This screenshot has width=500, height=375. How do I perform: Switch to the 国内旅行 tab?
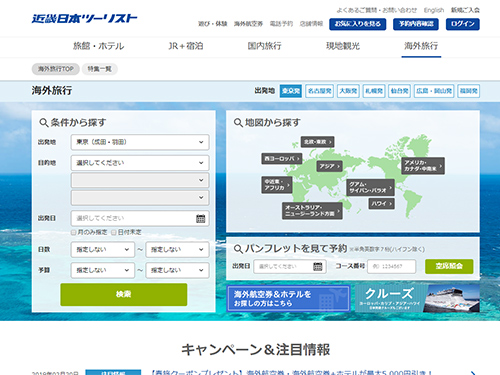[264, 46]
